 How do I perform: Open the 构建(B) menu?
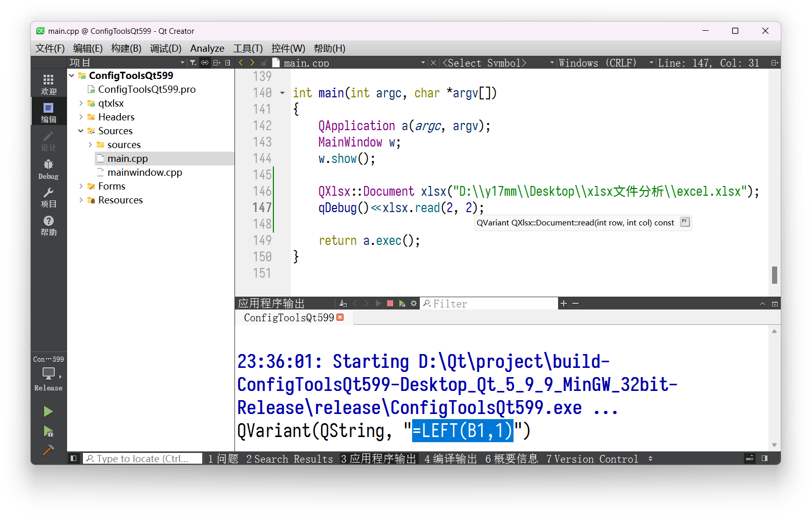tap(126, 48)
